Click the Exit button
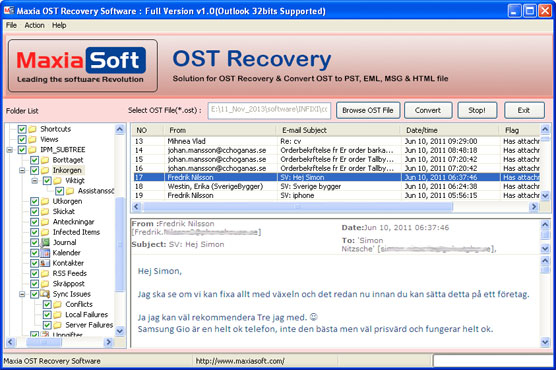Viewport: 556px width, 370px height. tap(524, 110)
